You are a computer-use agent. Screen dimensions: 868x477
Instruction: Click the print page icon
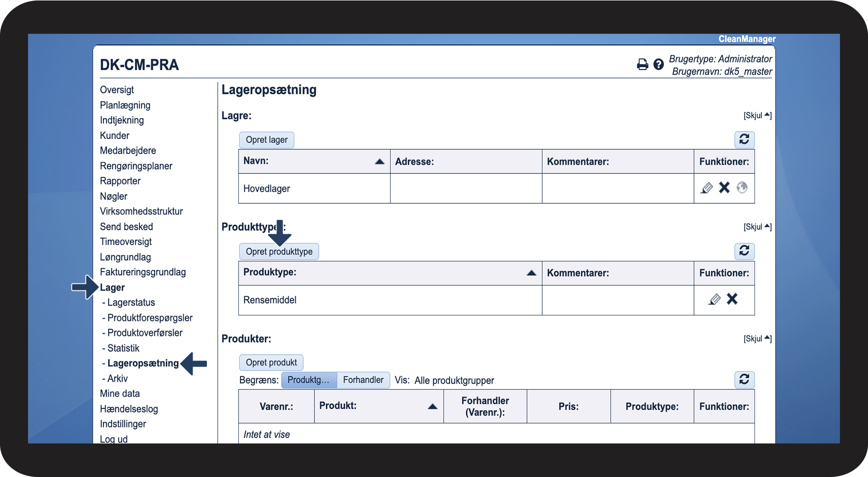pos(642,64)
